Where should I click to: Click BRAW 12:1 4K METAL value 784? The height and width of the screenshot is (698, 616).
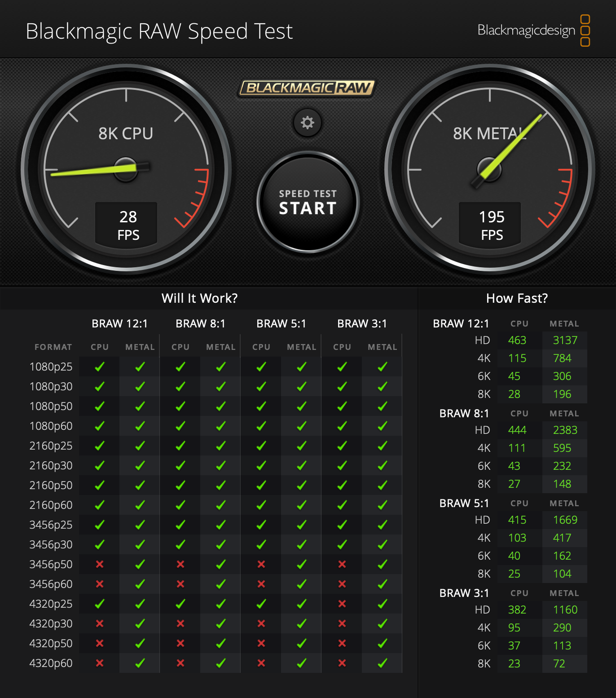pos(562,358)
